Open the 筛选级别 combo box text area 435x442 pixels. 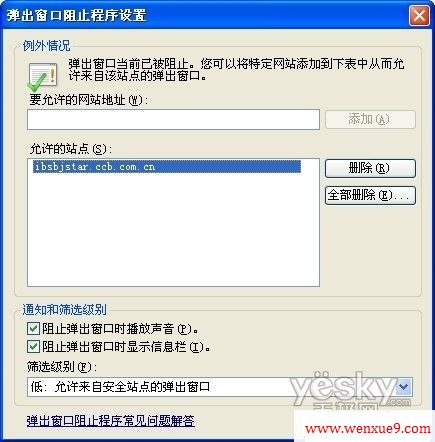212,387
